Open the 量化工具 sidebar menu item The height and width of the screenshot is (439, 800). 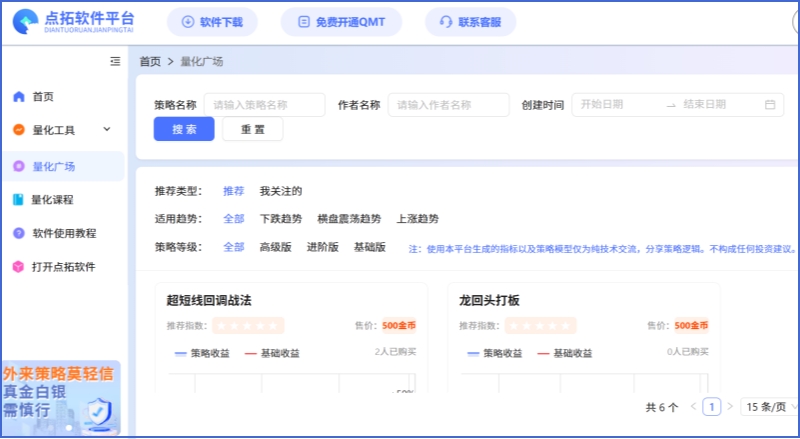64,130
